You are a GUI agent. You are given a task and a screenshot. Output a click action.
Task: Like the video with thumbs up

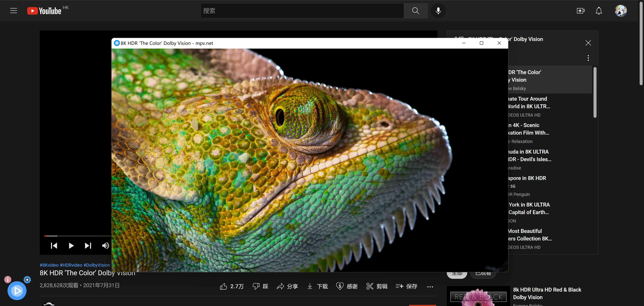tap(224, 286)
